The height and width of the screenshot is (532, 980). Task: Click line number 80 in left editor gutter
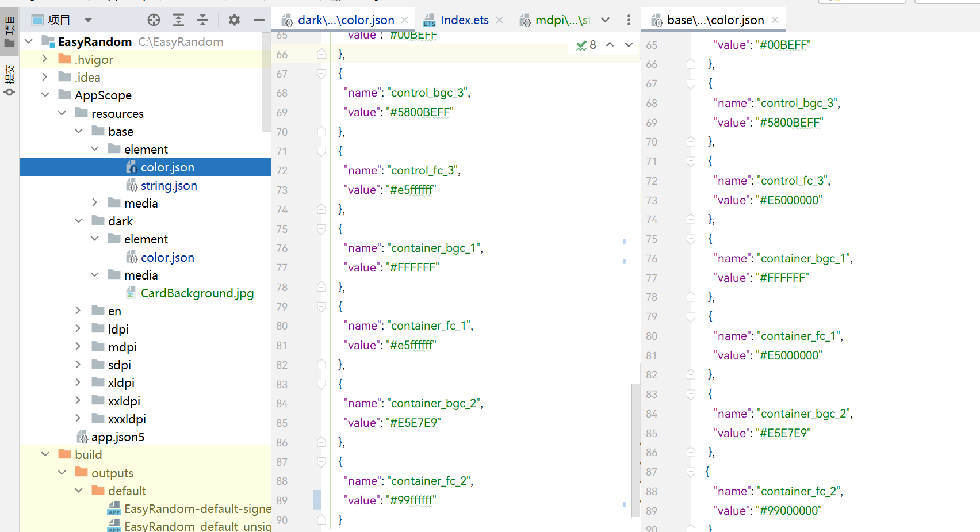click(x=282, y=326)
